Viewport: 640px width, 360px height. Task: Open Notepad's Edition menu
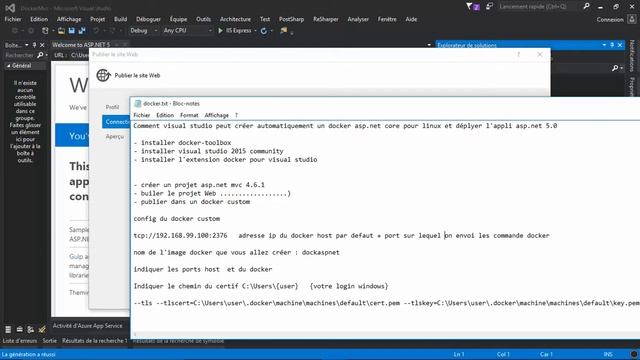click(165, 115)
